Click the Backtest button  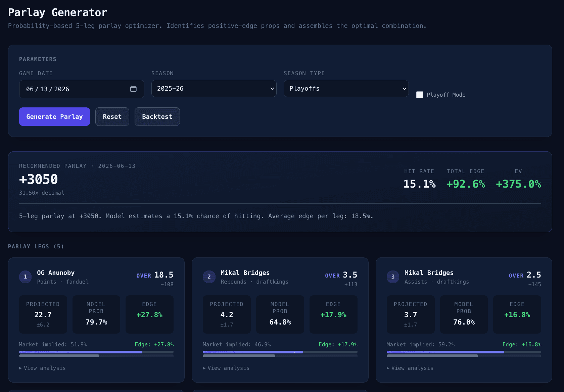click(x=157, y=117)
